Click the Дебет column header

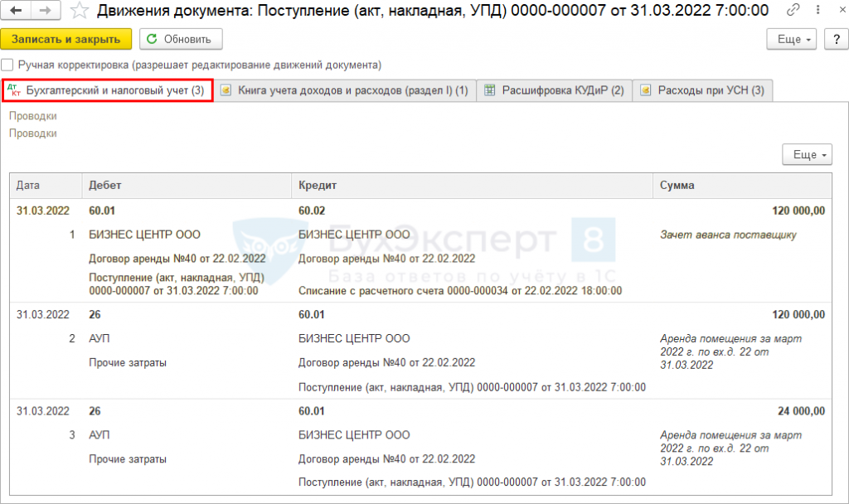pos(187,185)
